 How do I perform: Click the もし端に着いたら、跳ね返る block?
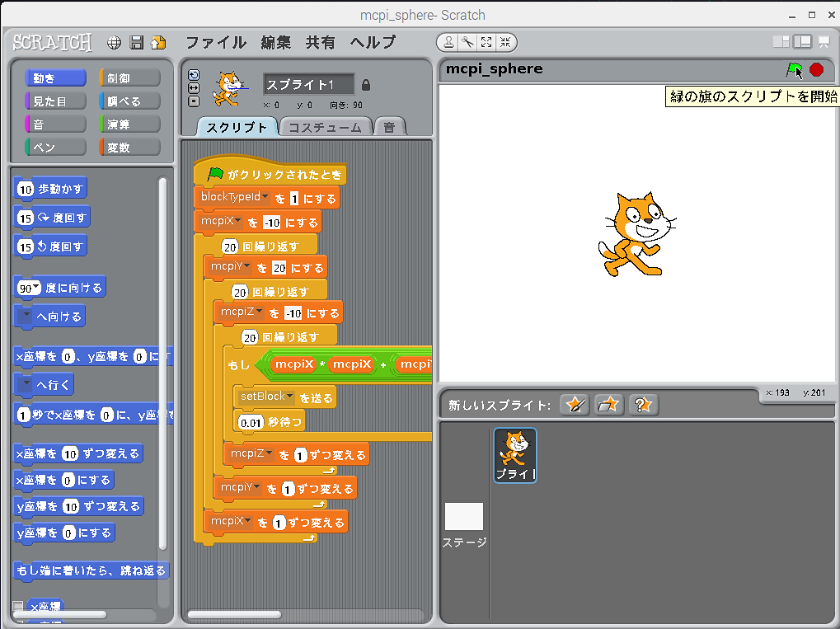tap(91, 570)
